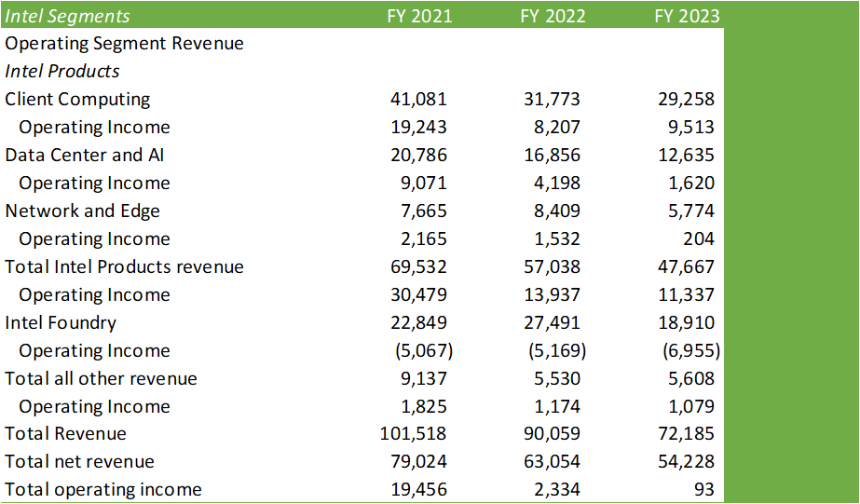
Task: Select Network and Edge value 8,409
Action: click(x=556, y=211)
